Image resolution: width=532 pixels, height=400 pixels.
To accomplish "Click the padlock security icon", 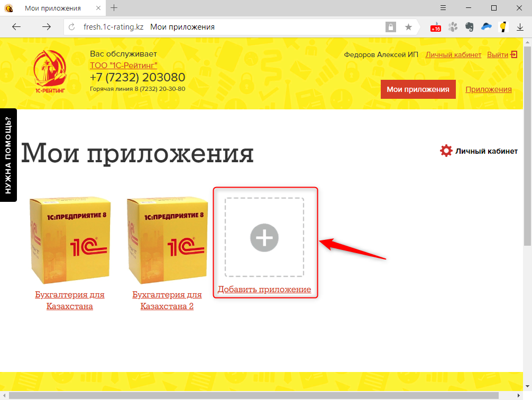I will click(391, 27).
